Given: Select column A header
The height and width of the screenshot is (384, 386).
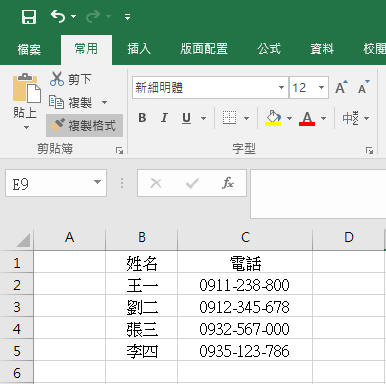Looking at the screenshot, I should (x=69, y=238).
